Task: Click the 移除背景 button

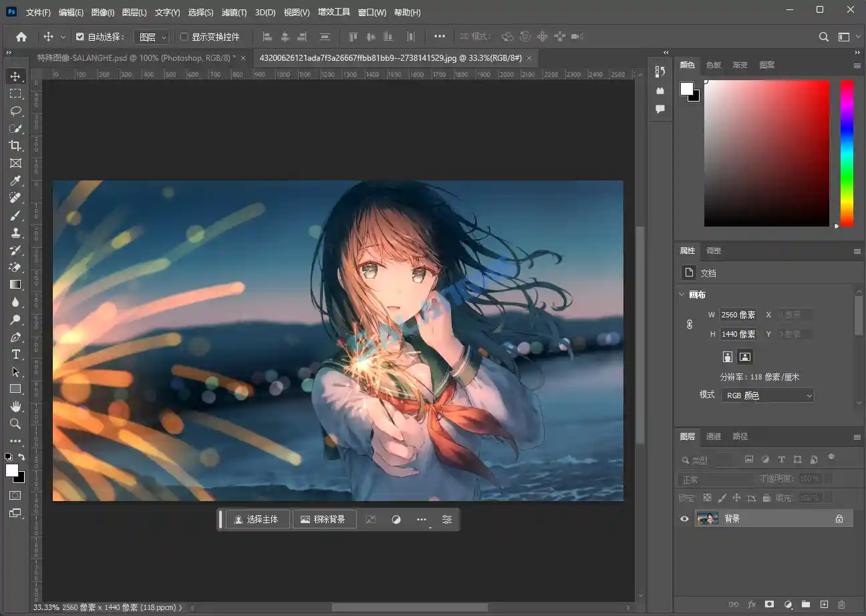Action: [x=324, y=519]
